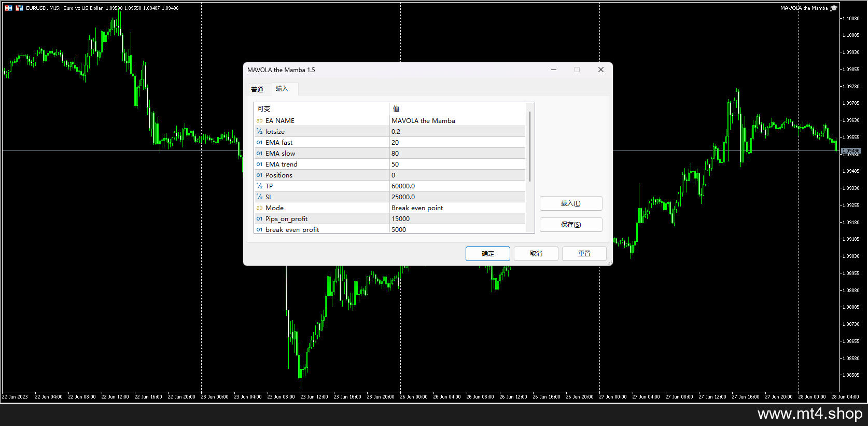The height and width of the screenshot is (426, 868).
Task: Select the Positions parameter label
Action: tap(279, 175)
